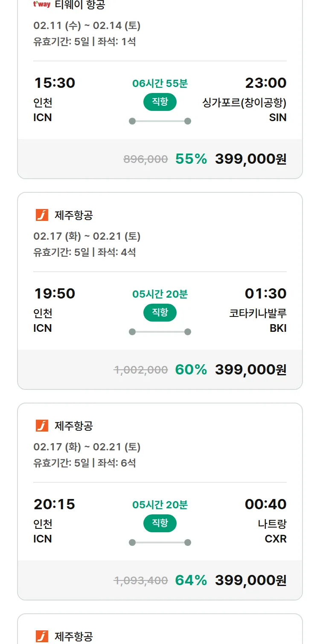
Task: Open the 나트랑 destination
Action: (272, 524)
